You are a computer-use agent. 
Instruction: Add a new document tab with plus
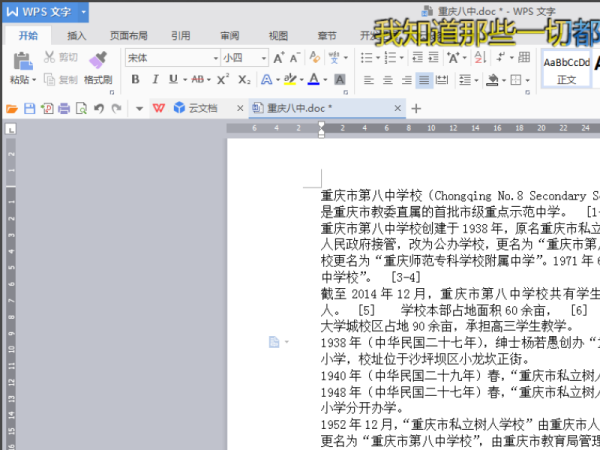point(417,108)
